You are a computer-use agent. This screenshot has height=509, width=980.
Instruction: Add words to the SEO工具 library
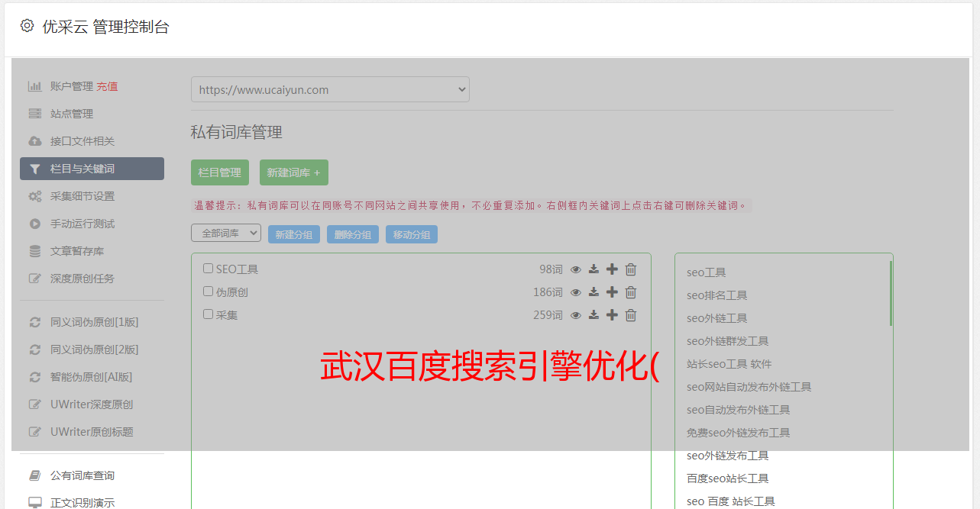[612, 269]
